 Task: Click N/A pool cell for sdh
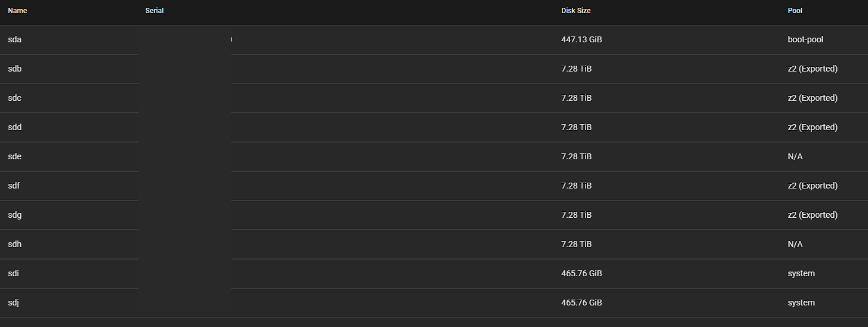(795, 244)
